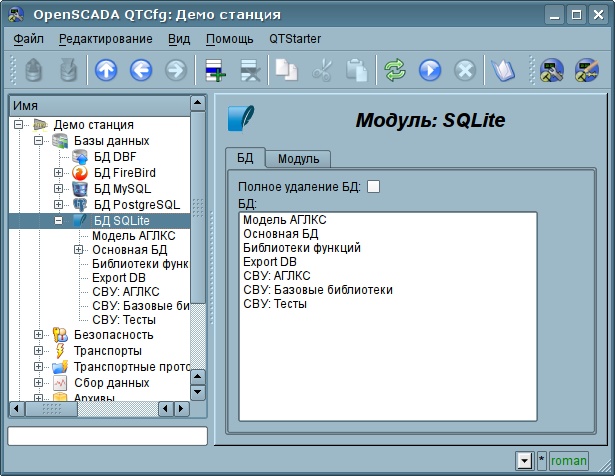Screen dimensions: 615x476
Task: Select 'Модель АГЛКС' in the tree
Action: point(134,236)
